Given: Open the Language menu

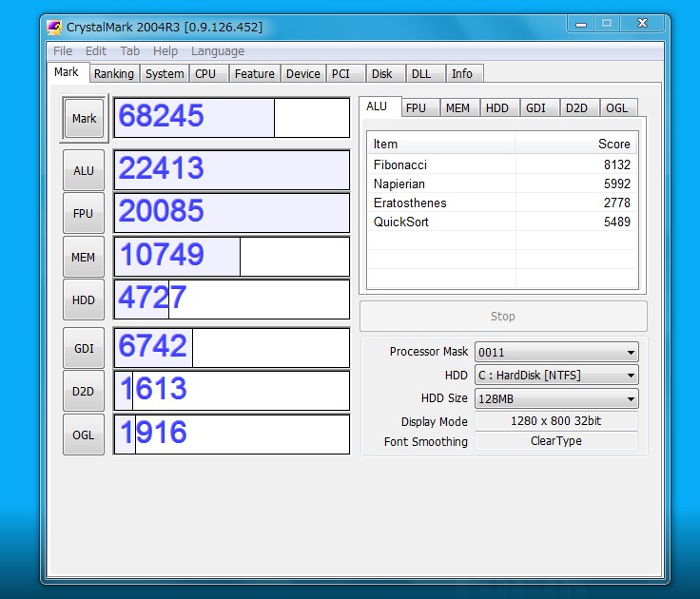Looking at the screenshot, I should click(218, 51).
